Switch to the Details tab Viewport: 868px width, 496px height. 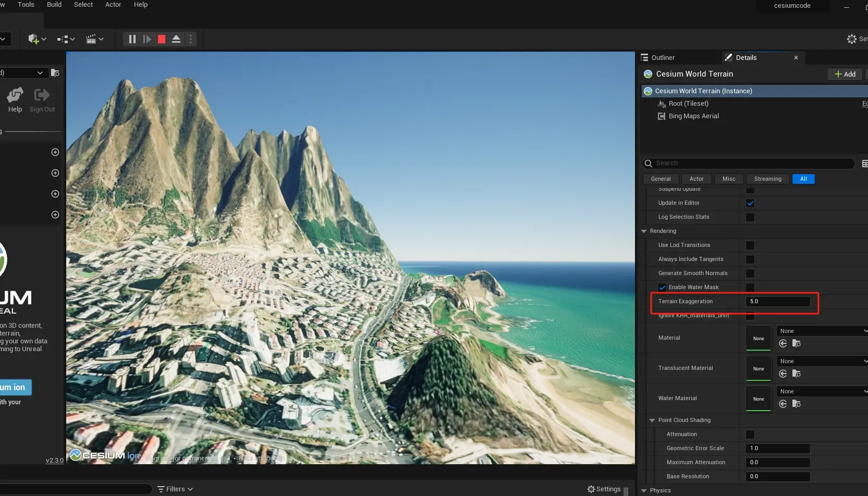tap(746, 58)
